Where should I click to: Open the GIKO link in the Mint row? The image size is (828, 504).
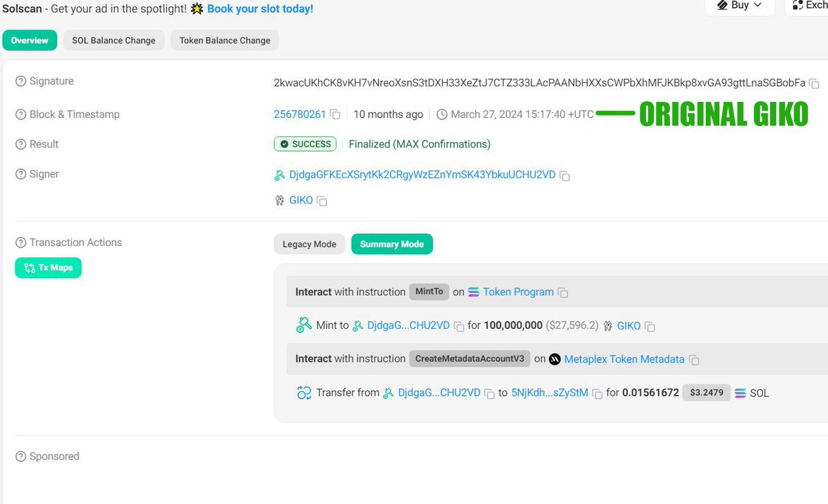pos(629,325)
